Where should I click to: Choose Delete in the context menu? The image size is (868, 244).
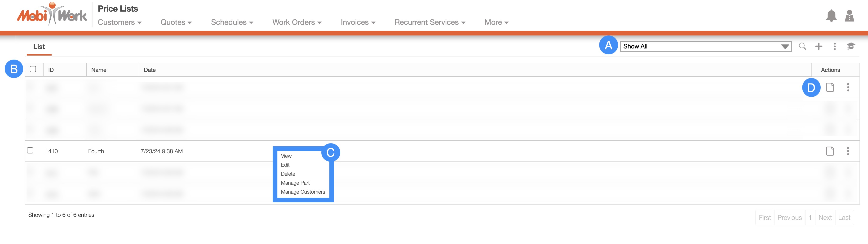[x=288, y=174]
